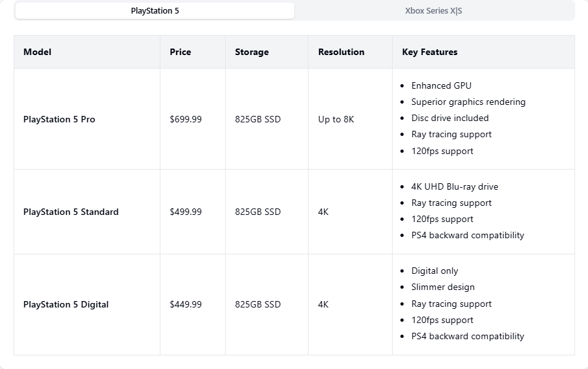Click the 4K UHD Blu-ray drive feature
Viewport: 588px width, 369px height.
coord(455,186)
